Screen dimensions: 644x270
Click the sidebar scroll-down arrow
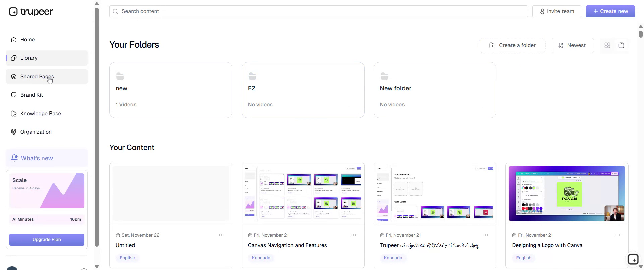97,267
